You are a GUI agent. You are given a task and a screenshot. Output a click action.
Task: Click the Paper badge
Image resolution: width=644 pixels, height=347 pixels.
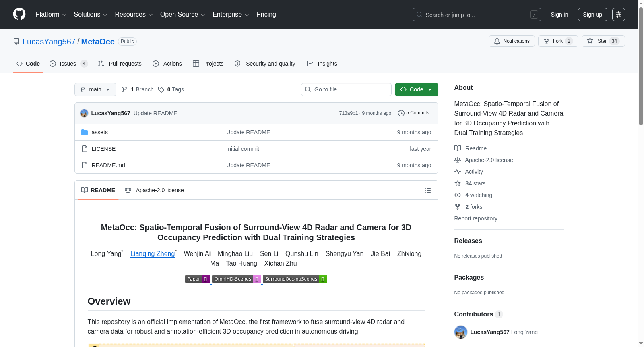coord(198,279)
